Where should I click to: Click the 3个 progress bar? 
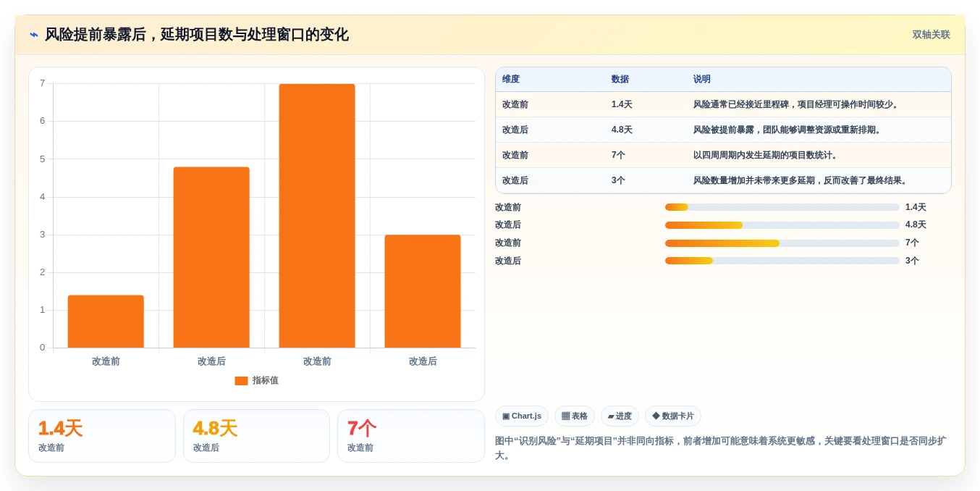tap(782, 261)
